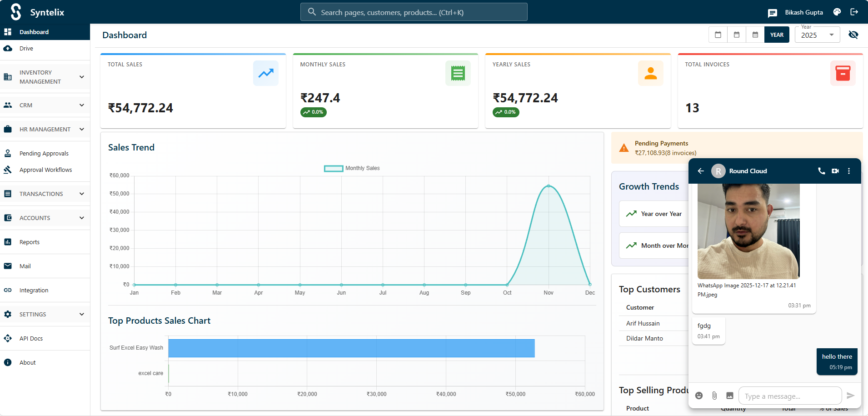Viewport: 868px width, 416px height.
Task: Go back from Round Cloud chat
Action: pyautogui.click(x=701, y=171)
